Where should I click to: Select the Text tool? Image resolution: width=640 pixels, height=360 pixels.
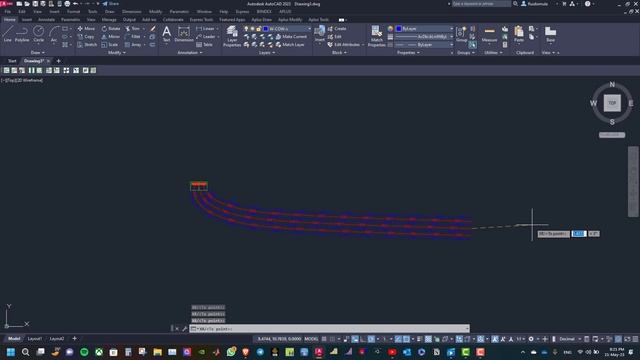(x=166, y=34)
